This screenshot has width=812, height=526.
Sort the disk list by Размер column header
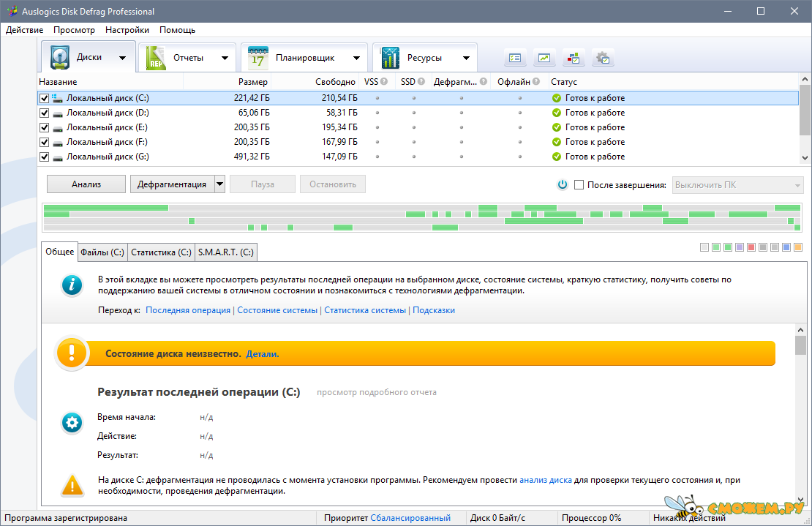[x=228, y=82]
